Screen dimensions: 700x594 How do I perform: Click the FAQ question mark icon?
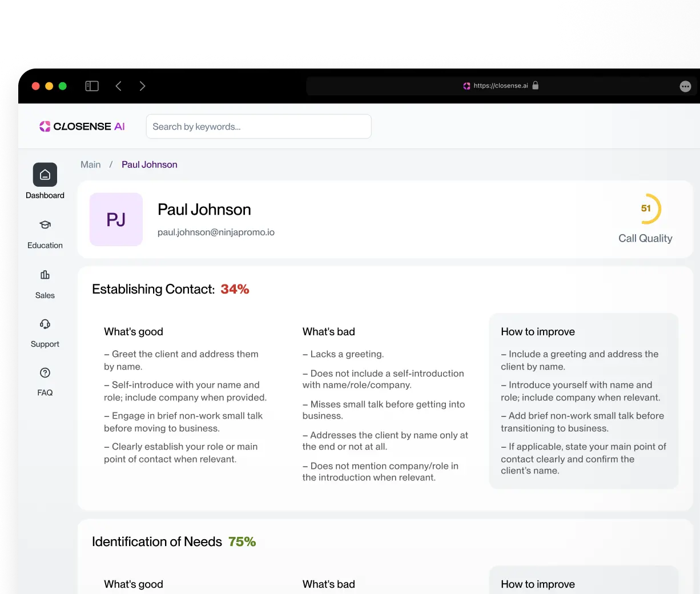pyautogui.click(x=45, y=373)
